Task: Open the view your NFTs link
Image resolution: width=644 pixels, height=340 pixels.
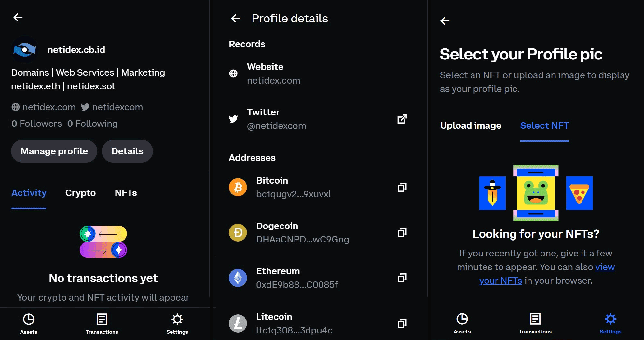Action: point(500,281)
